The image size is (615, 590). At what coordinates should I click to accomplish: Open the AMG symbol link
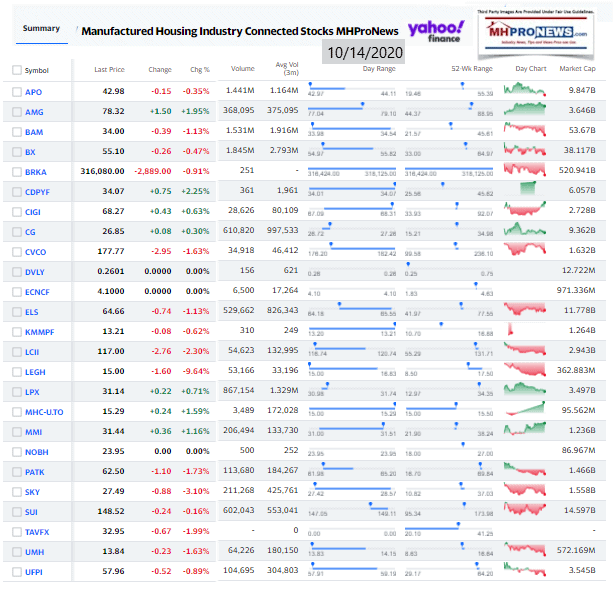click(35, 111)
